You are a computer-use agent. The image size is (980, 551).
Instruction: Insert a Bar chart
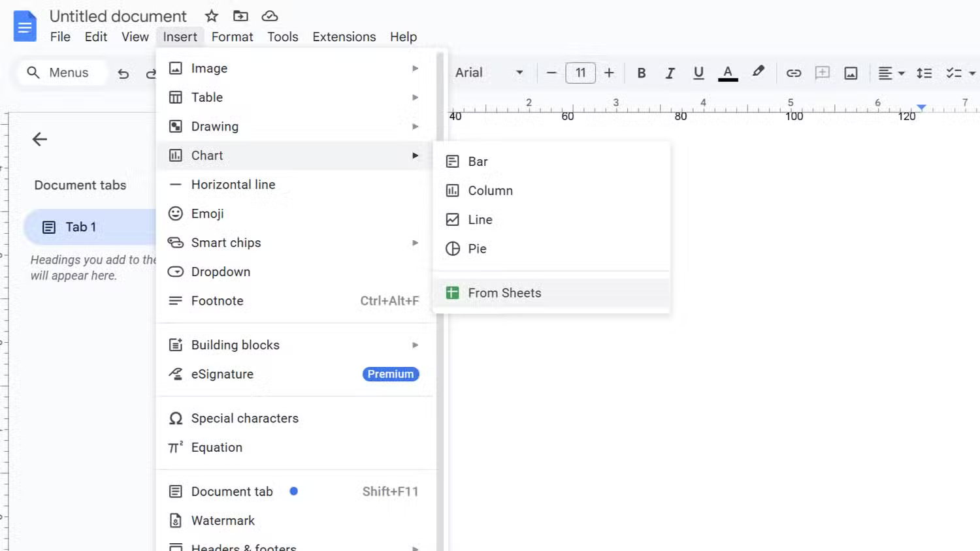tap(551, 161)
